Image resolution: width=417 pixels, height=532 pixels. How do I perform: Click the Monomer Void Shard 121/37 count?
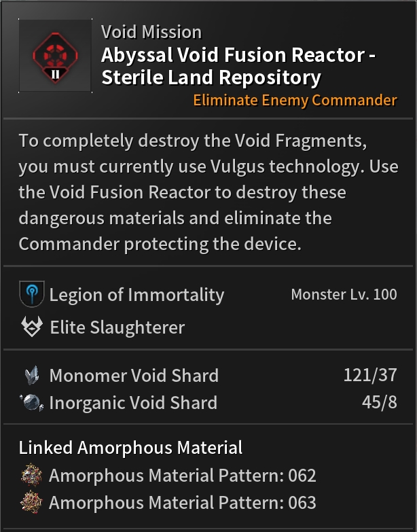pos(370,375)
